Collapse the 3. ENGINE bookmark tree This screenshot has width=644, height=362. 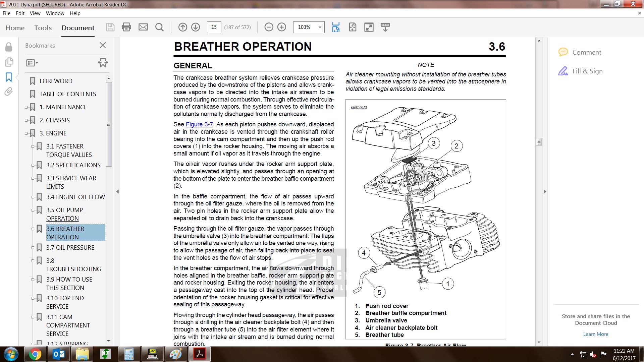click(26, 133)
